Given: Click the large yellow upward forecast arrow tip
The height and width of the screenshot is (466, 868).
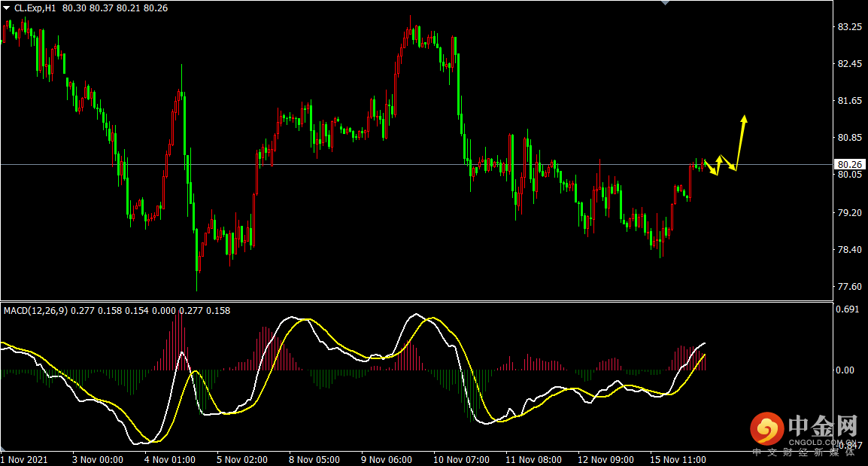Looking at the screenshot, I should pos(745,117).
